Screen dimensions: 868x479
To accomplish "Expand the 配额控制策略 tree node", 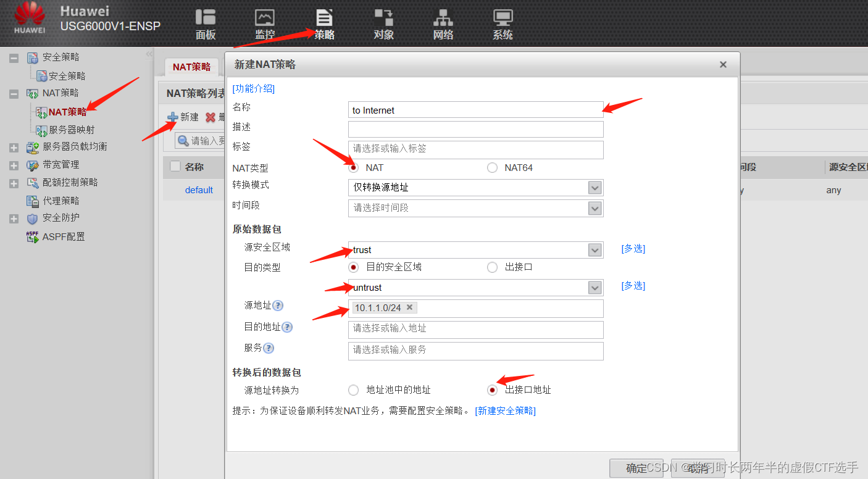I will [14, 184].
